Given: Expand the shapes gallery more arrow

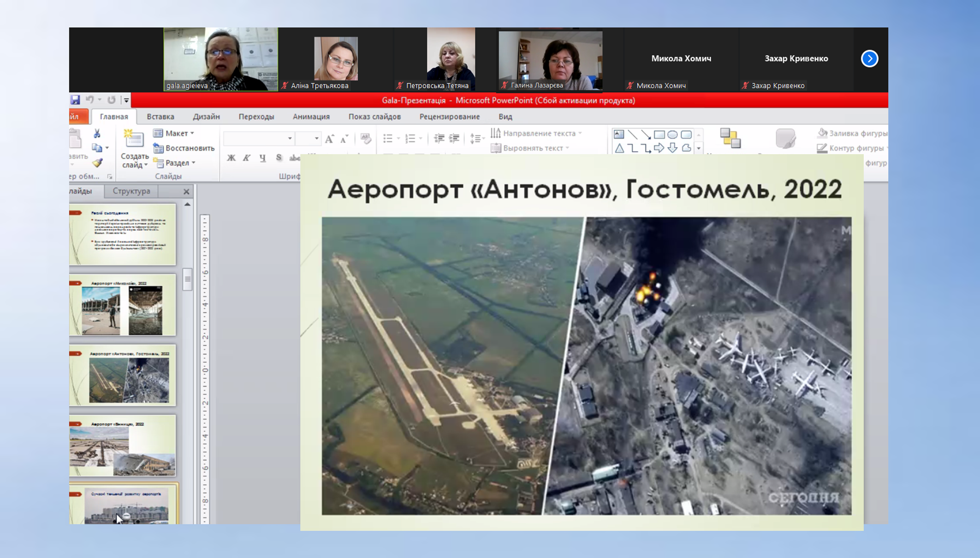Looking at the screenshot, I should (699, 148).
